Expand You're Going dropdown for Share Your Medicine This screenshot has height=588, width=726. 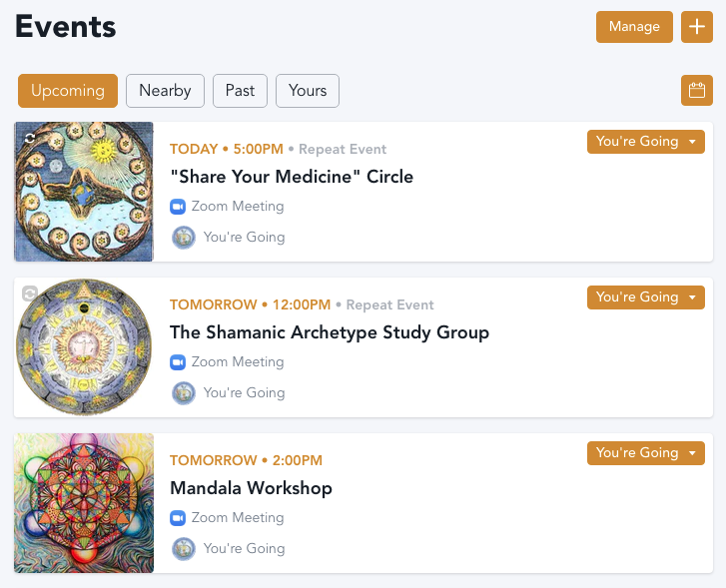click(692, 142)
